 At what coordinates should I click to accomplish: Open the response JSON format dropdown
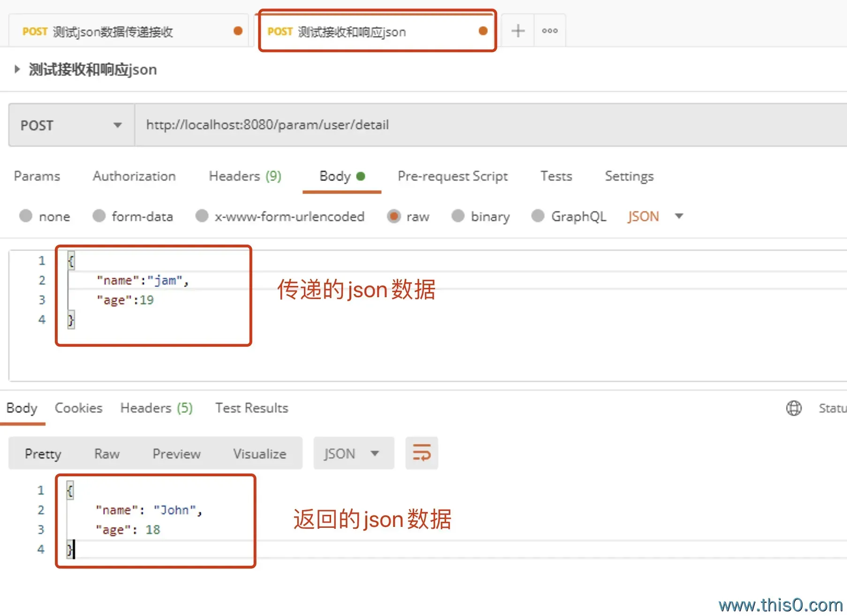click(353, 453)
